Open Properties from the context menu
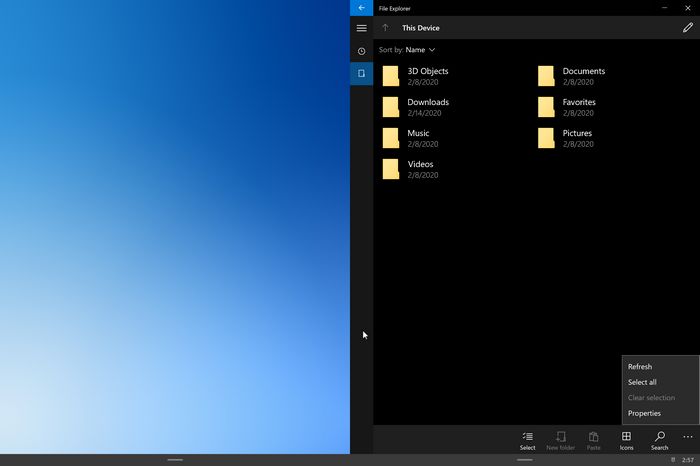The height and width of the screenshot is (466, 700). (644, 413)
